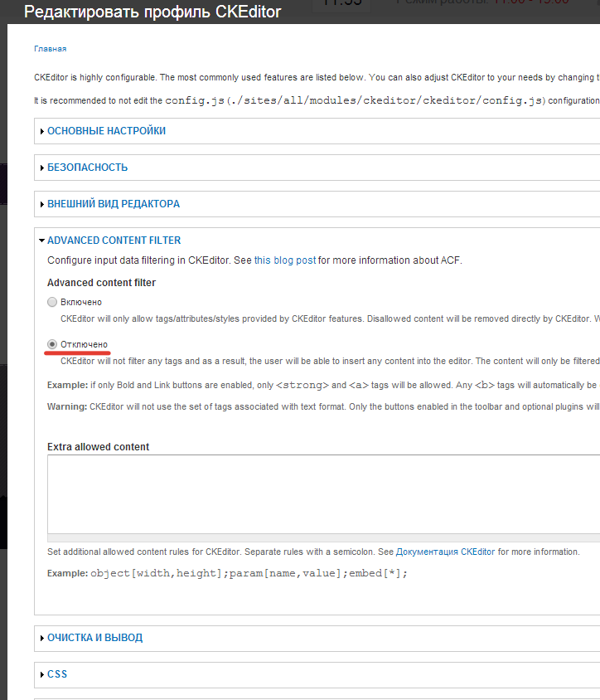Image resolution: width=600 pixels, height=700 pixels.
Task: Open the Главная breadcrumb link
Action: point(50,49)
